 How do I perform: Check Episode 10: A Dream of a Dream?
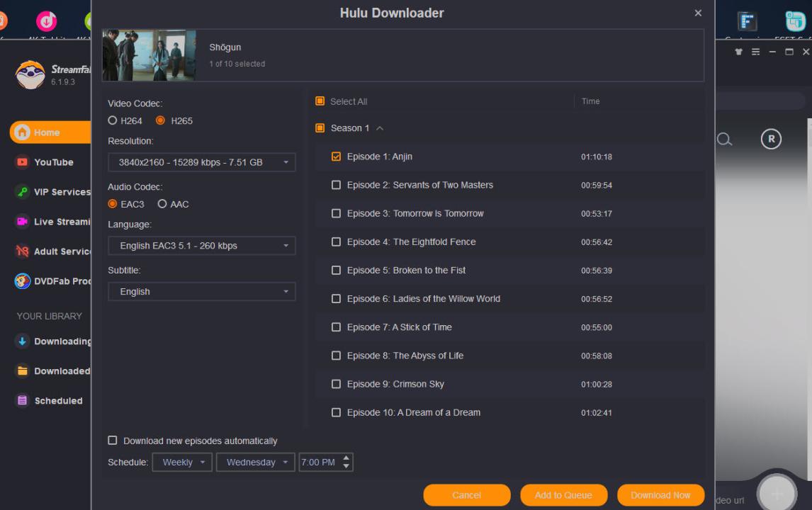click(x=336, y=413)
